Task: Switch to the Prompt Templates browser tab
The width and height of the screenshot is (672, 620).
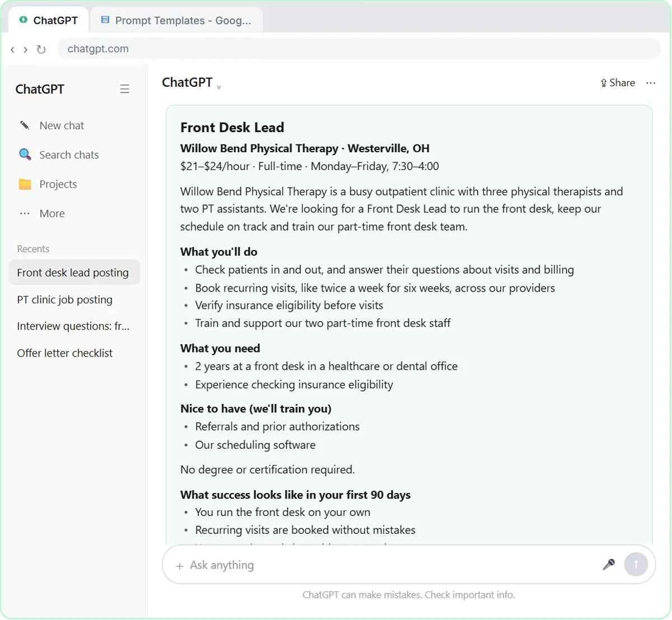Action: tap(176, 20)
